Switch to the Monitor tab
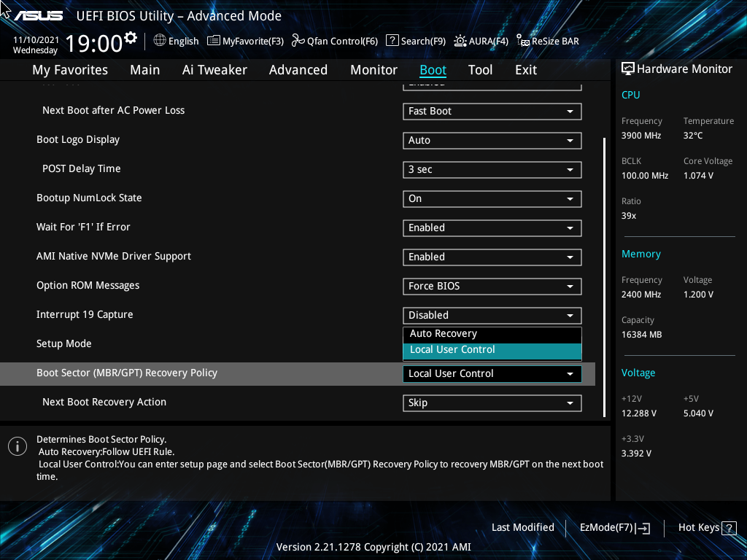Screen dimensions: 747x560 374,70
